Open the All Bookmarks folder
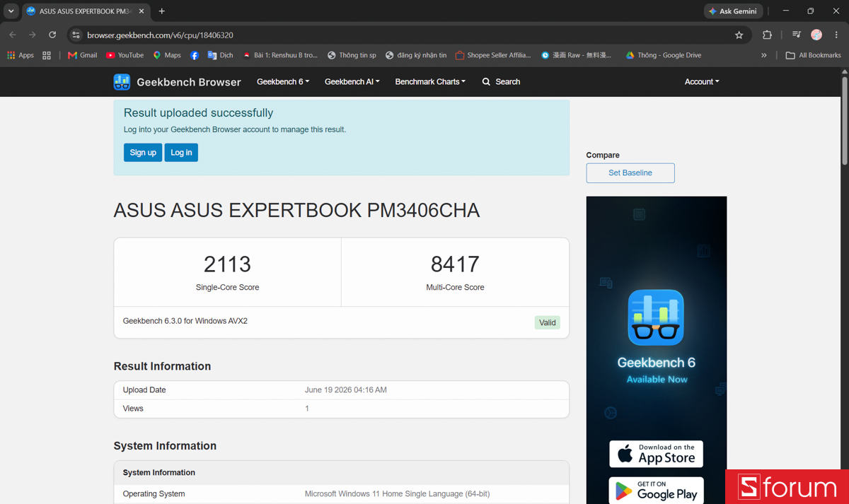The height and width of the screenshot is (504, 849). (814, 55)
